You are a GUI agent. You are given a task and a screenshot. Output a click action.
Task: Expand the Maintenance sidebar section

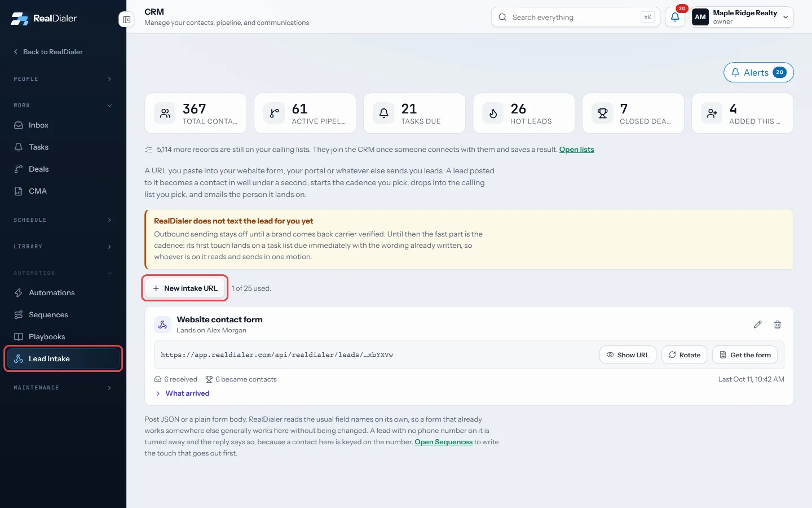tap(63, 388)
